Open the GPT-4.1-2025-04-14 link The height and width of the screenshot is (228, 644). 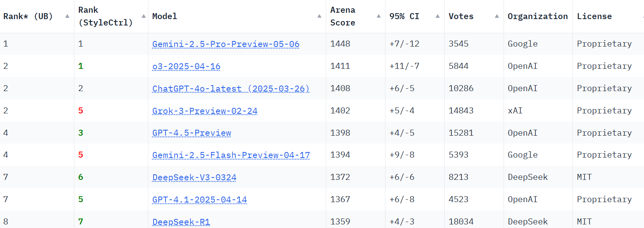[x=200, y=200]
